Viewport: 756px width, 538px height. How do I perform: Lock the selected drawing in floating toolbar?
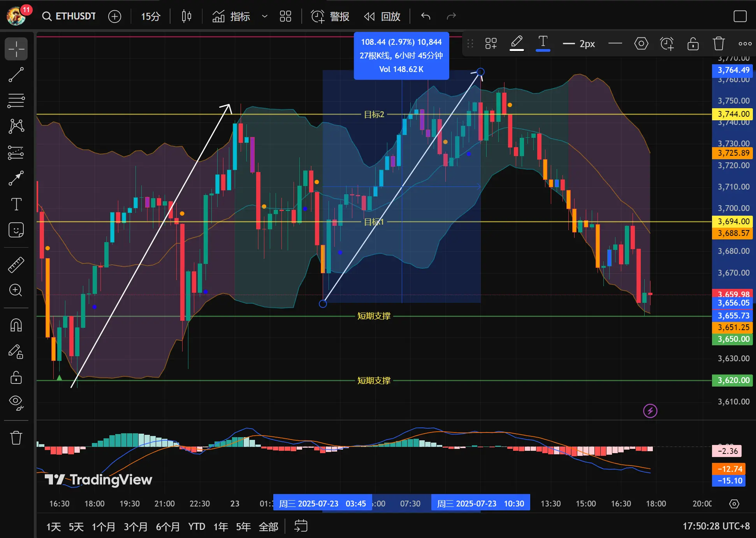[x=693, y=44]
